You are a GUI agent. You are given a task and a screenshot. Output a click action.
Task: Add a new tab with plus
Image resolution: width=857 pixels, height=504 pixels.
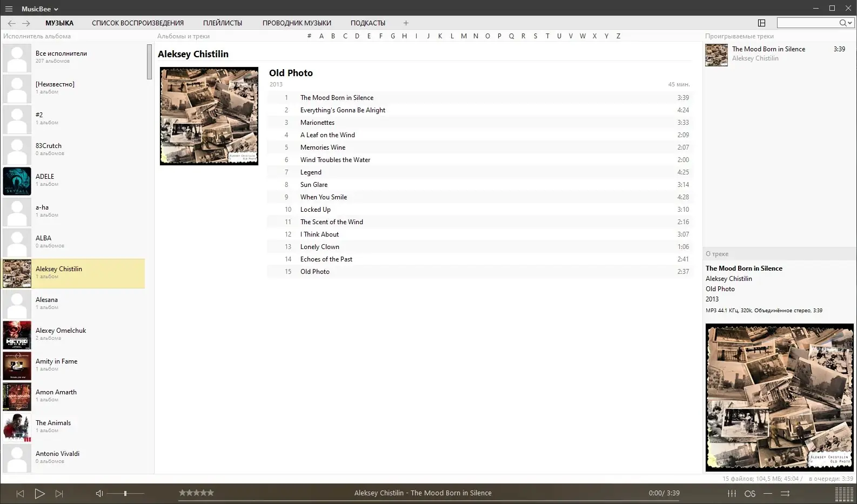pos(406,23)
